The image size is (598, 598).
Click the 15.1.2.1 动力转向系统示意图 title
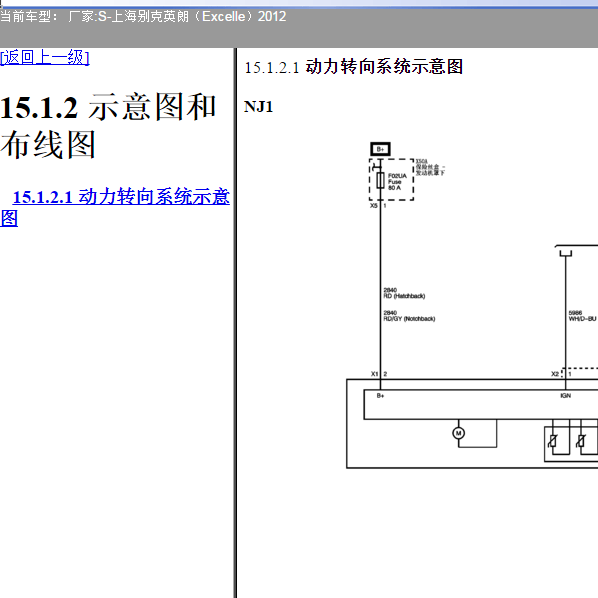tap(354, 67)
